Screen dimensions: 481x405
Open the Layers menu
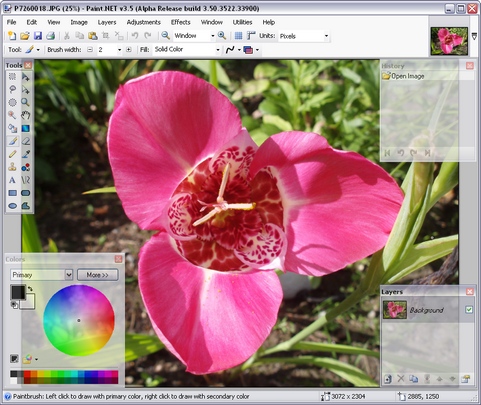(x=107, y=22)
